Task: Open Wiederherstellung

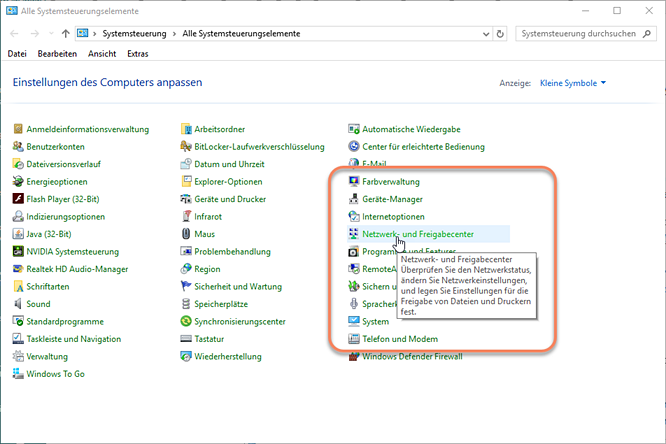Action: [x=228, y=356]
